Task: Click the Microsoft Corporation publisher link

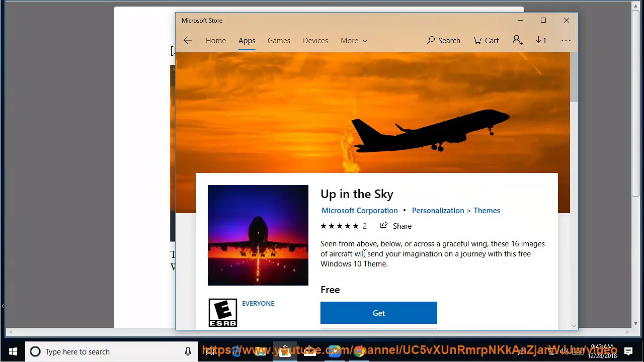Action: 360,211
